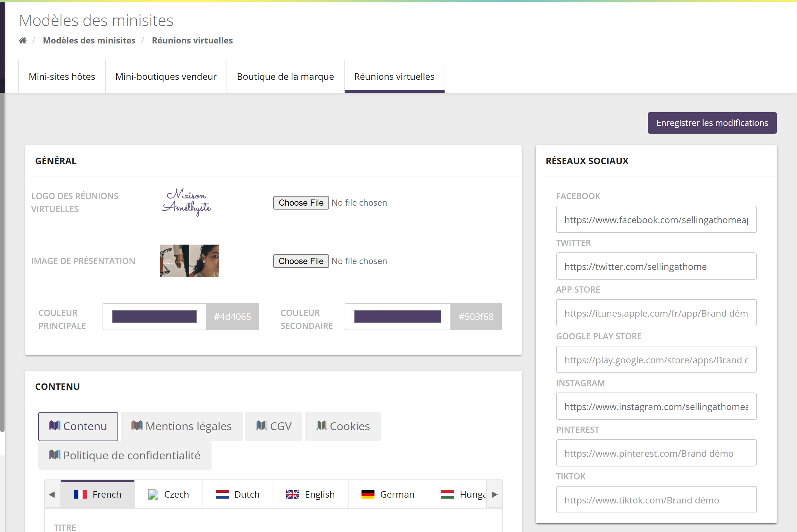Open the German flag language tab
The height and width of the screenshot is (532, 797).
click(x=388, y=494)
